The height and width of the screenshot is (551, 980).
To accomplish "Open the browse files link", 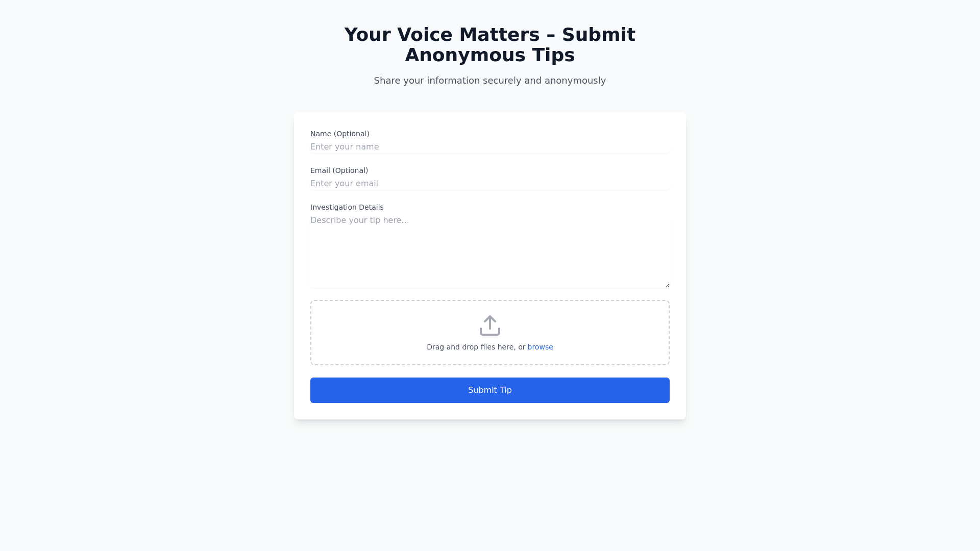I will pyautogui.click(x=540, y=347).
